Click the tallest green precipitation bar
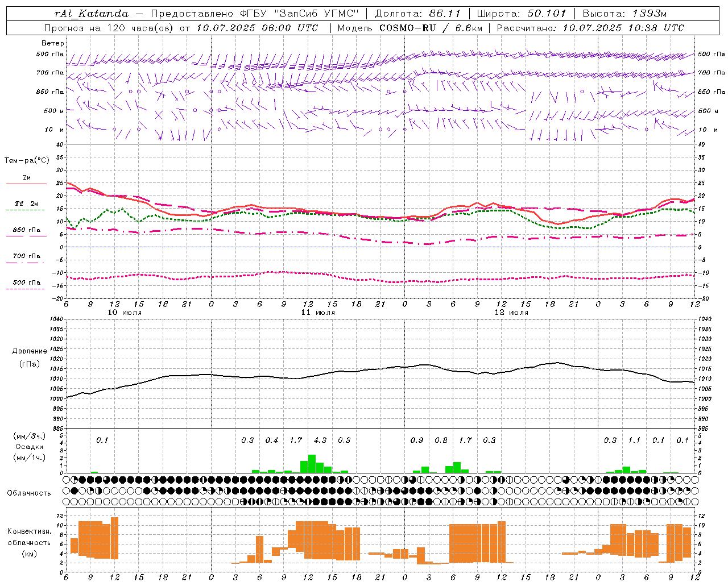 point(312,464)
